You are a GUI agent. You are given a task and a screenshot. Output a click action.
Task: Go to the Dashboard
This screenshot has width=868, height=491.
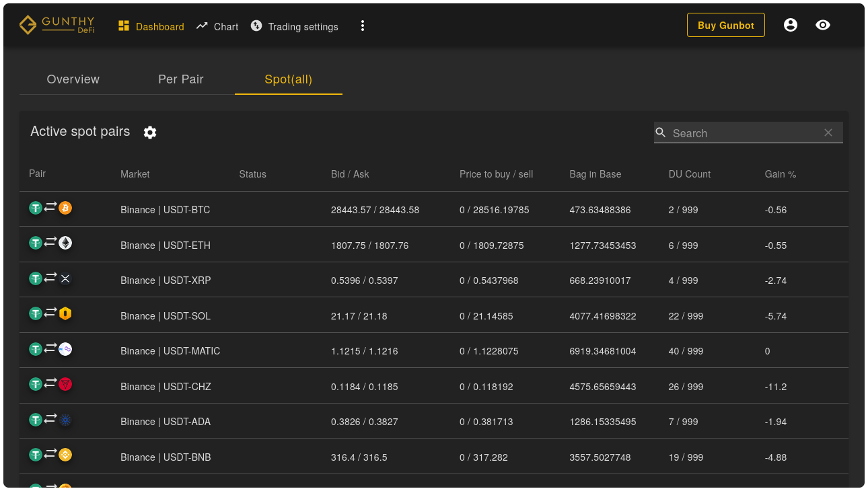click(151, 26)
